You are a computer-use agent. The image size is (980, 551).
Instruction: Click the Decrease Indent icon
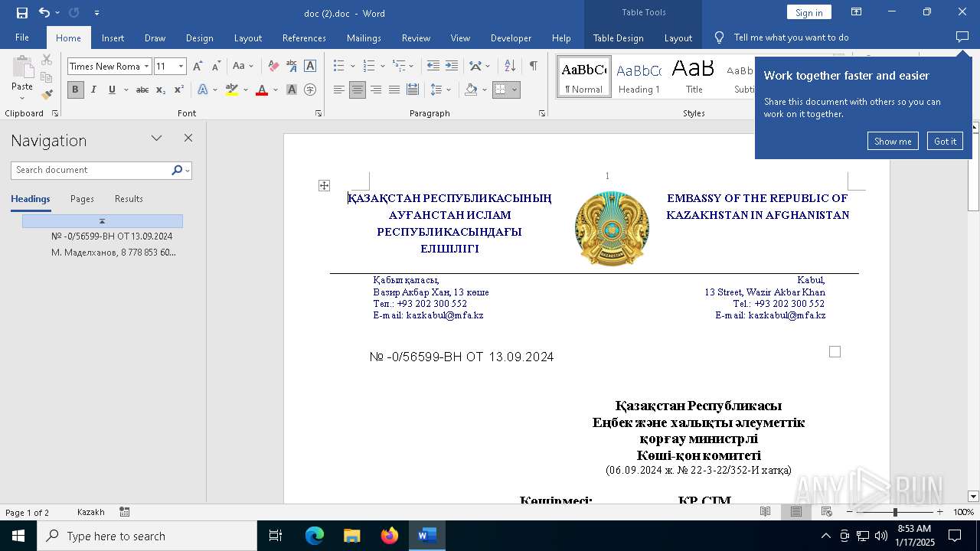pyautogui.click(x=433, y=67)
